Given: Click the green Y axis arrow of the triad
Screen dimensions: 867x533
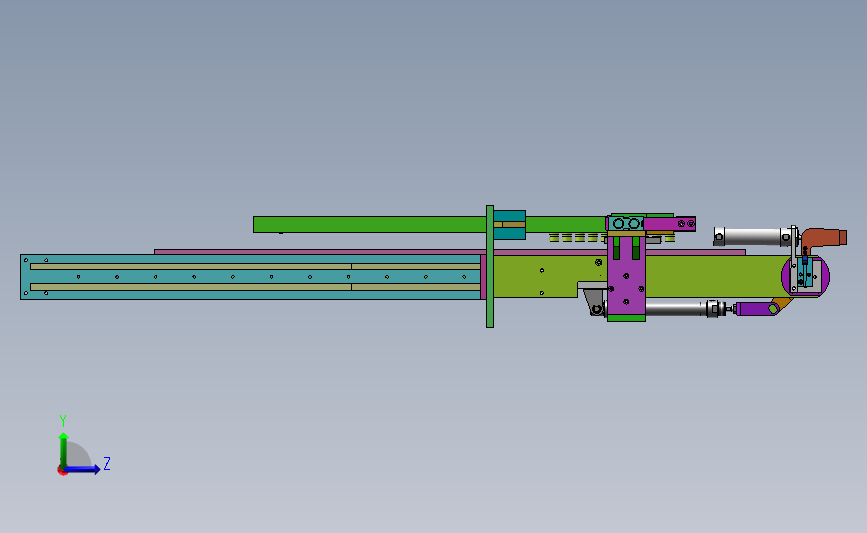Looking at the screenshot, I should pyautogui.click(x=64, y=449).
